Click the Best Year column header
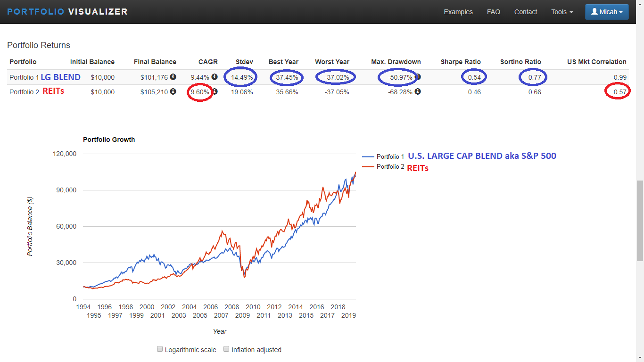 pyautogui.click(x=283, y=62)
